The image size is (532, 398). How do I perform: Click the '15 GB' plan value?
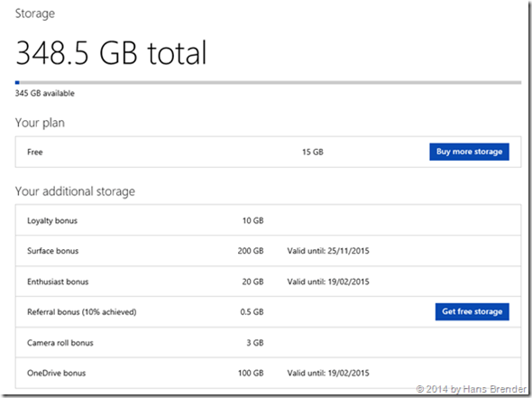[x=313, y=153]
